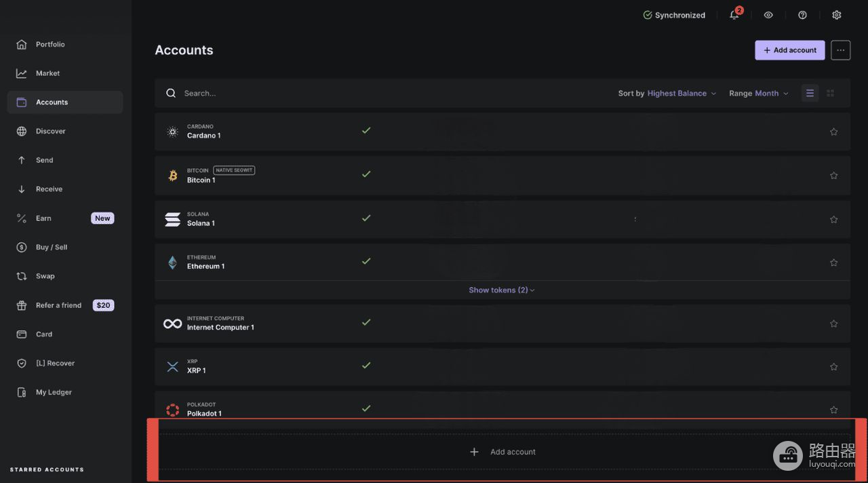Click the Internet Computer 1 sync checkmark
Viewport: 868px width, 483px height.
[366, 322]
